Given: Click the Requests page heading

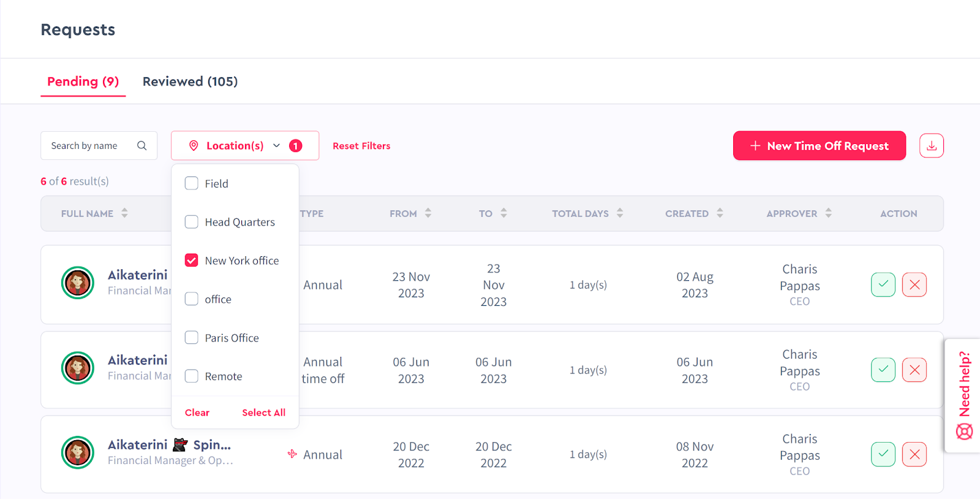Looking at the screenshot, I should (78, 29).
